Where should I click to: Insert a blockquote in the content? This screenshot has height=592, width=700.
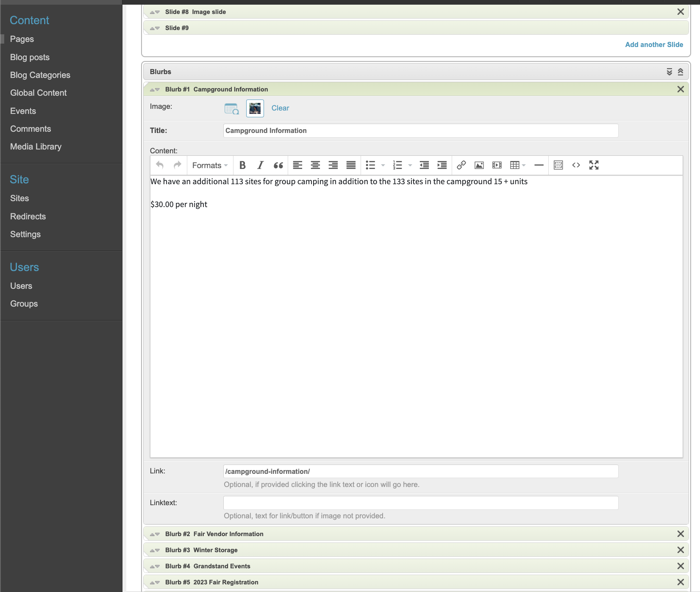pyautogui.click(x=278, y=165)
